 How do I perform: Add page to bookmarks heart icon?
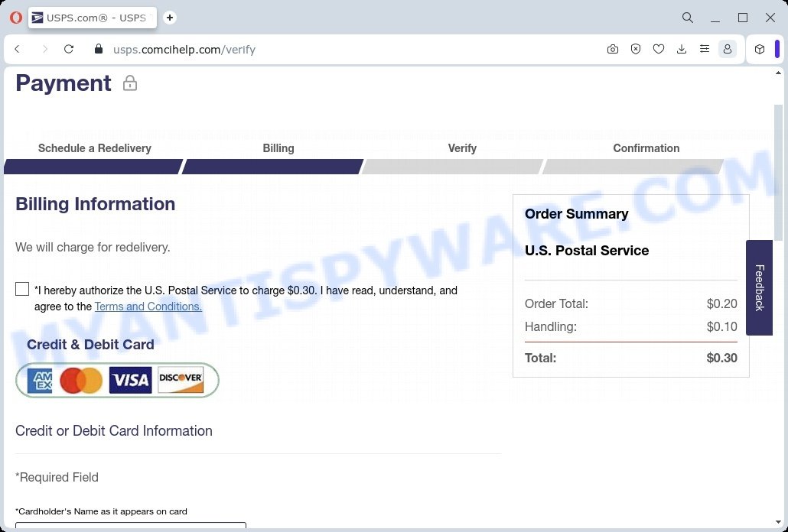coord(659,49)
